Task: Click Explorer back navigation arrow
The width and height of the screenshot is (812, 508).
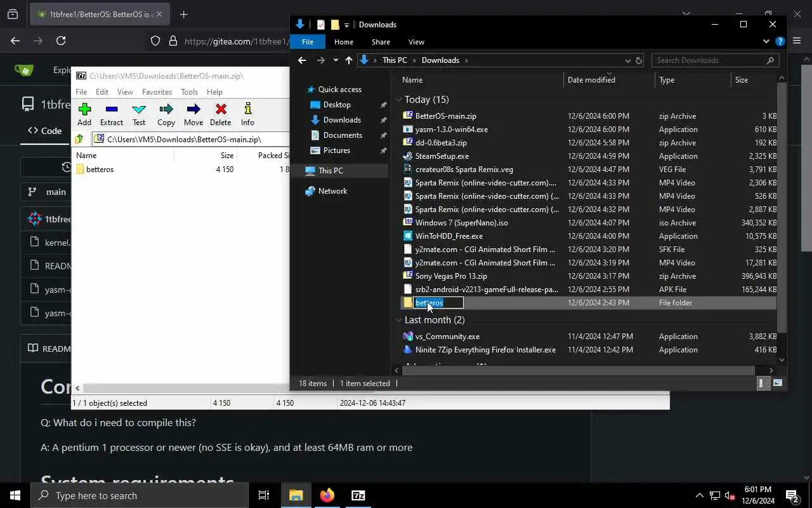Action: (x=302, y=60)
